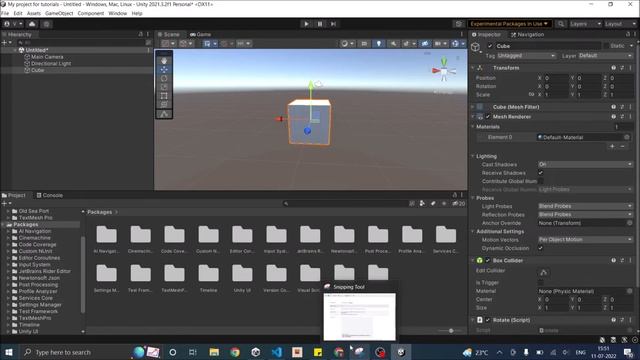Click the add material plus button
This screenshot has height=360, width=640.
(612, 146)
